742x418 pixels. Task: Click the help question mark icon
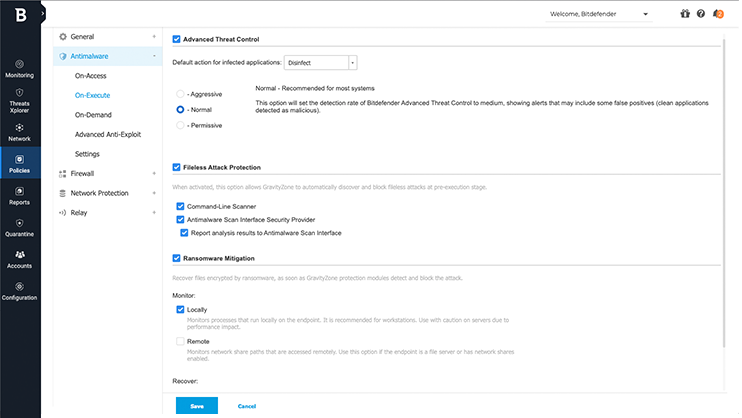(700, 14)
